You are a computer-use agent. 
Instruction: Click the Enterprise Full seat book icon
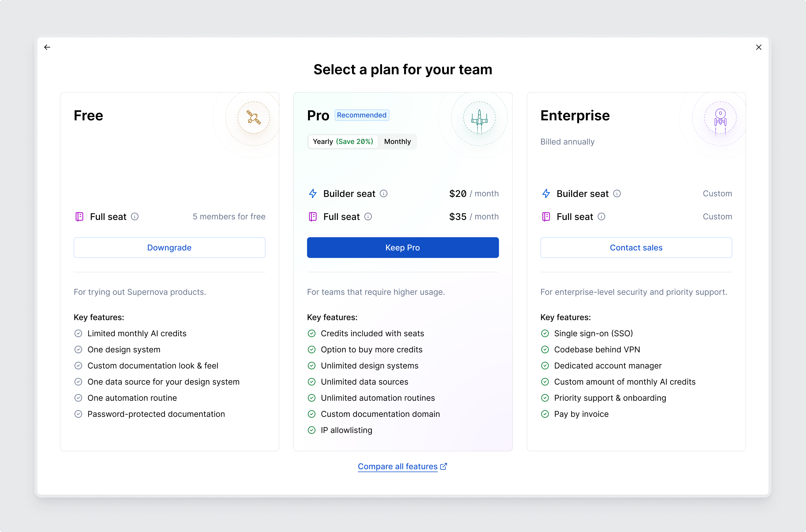546,216
